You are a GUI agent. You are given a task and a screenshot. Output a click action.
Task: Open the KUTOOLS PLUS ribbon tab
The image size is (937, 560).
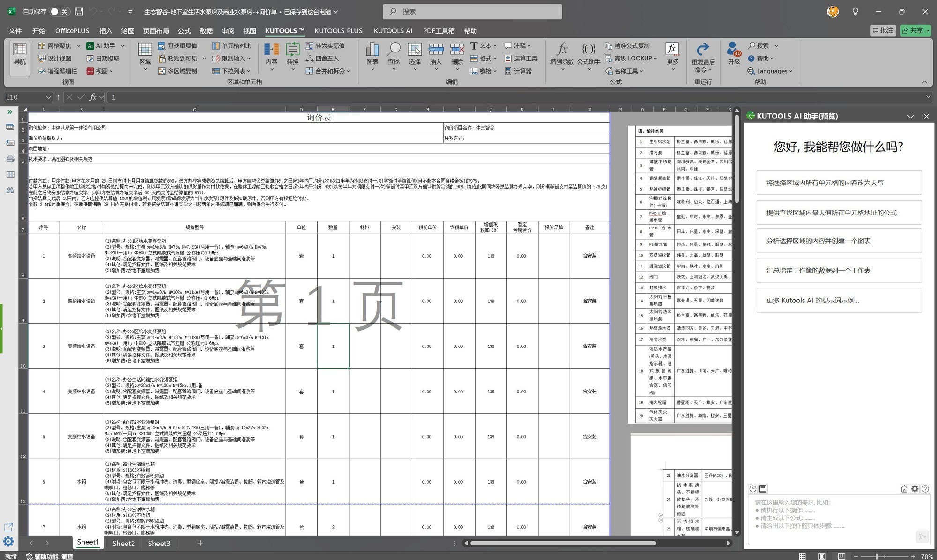[x=338, y=31]
